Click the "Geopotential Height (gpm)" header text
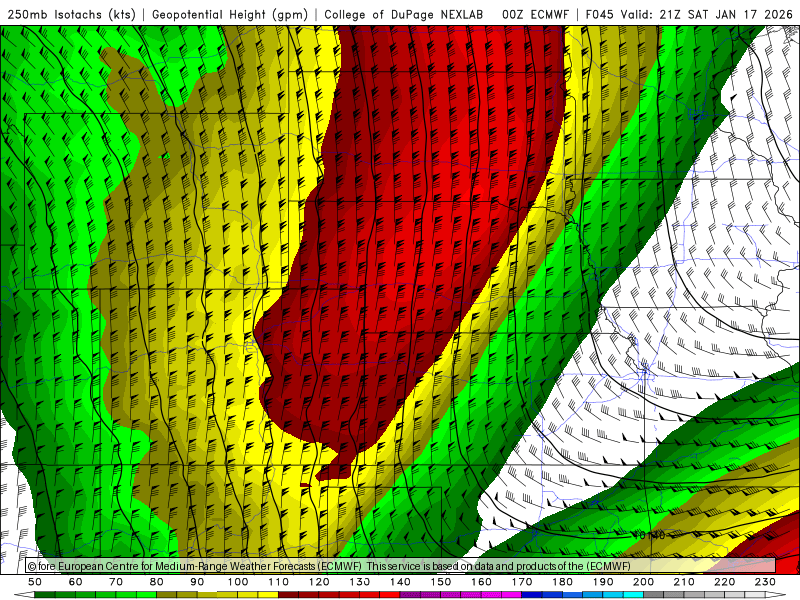This screenshot has height=600, width=800. [230, 15]
